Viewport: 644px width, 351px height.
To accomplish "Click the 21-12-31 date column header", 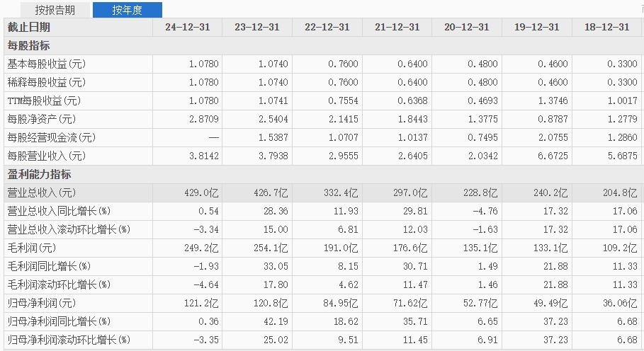I will click(397, 27).
